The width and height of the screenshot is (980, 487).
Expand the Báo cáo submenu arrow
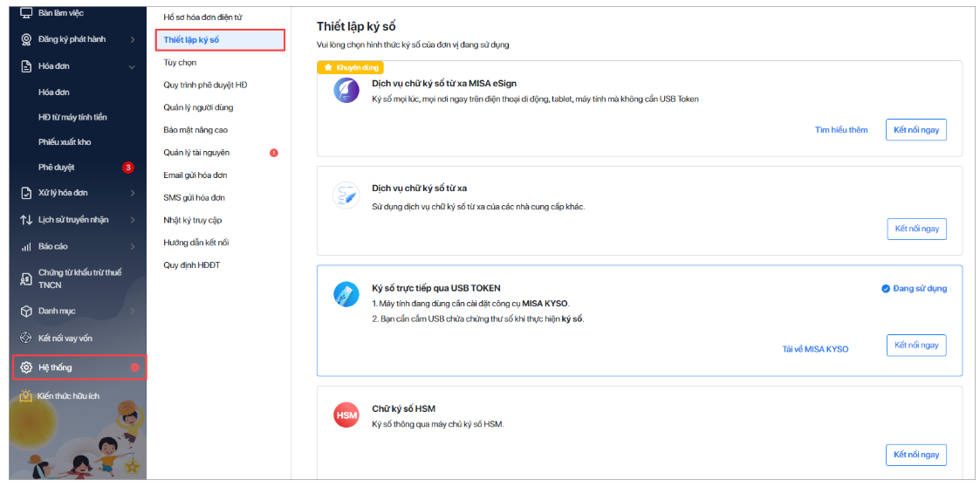[133, 247]
